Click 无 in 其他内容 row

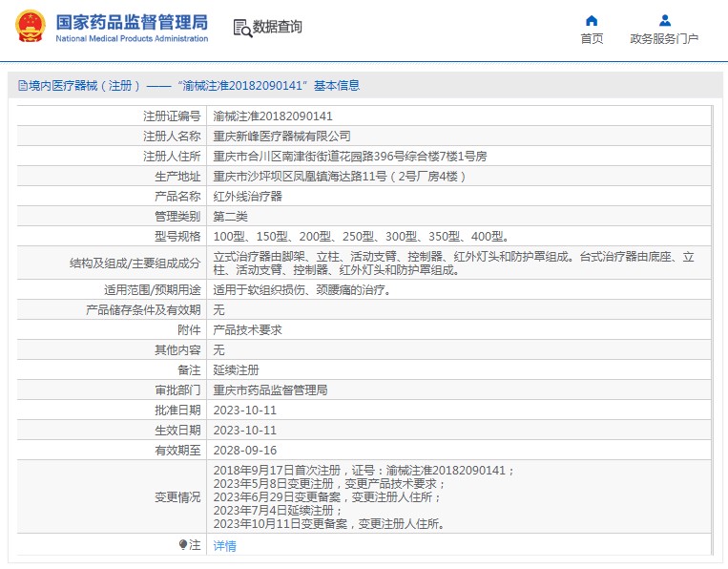pos(218,349)
